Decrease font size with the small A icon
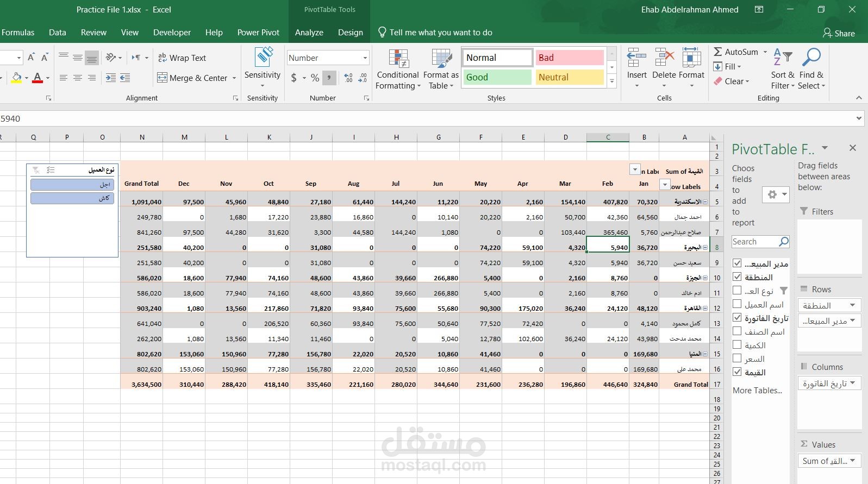Image resolution: width=868 pixels, height=484 pixels. tap(45, 58)
